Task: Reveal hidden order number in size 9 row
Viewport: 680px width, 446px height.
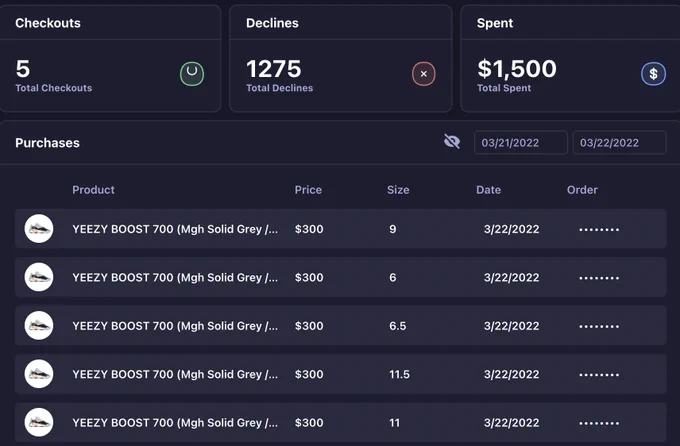Action: tap(599, 230)
